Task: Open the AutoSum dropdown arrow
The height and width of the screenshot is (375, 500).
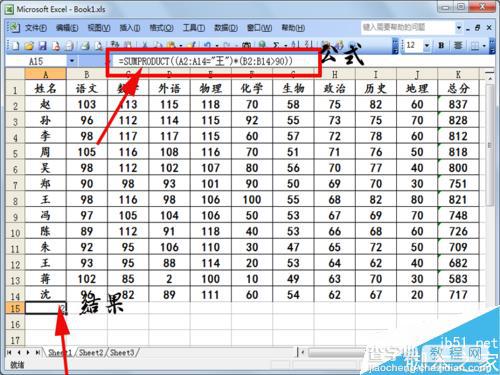Action: coord(285,45)
